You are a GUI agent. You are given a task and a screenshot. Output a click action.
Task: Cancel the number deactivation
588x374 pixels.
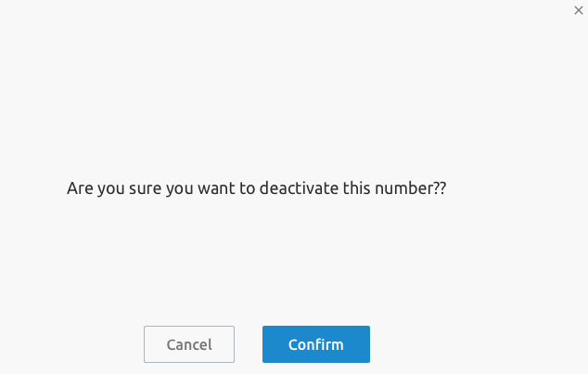click(x=189, y=344)
